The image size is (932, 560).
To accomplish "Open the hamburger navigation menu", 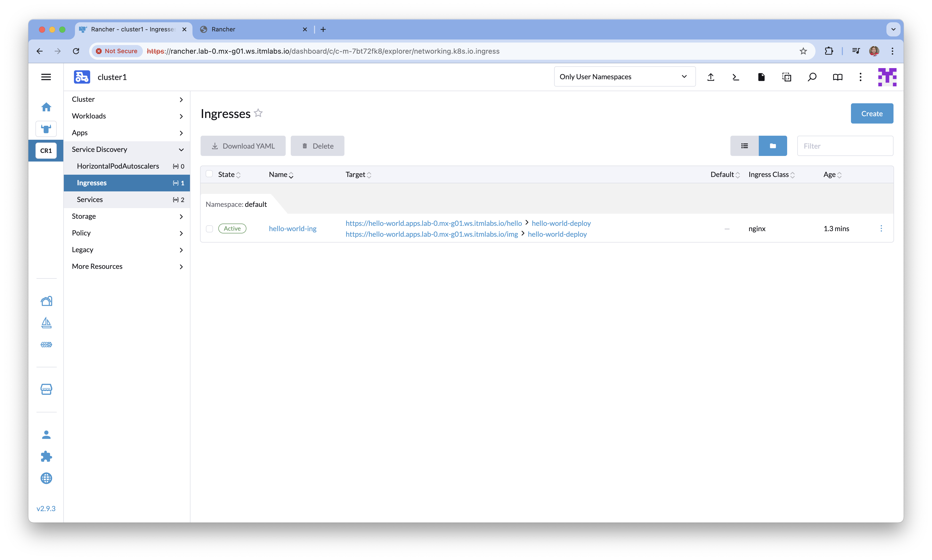I will (x=46, y=77).
